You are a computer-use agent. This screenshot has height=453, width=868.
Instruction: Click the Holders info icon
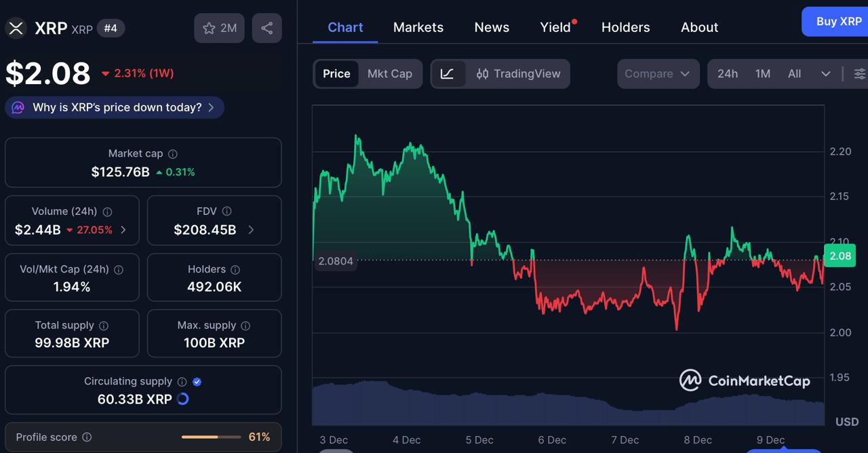[x=235, y=269]
